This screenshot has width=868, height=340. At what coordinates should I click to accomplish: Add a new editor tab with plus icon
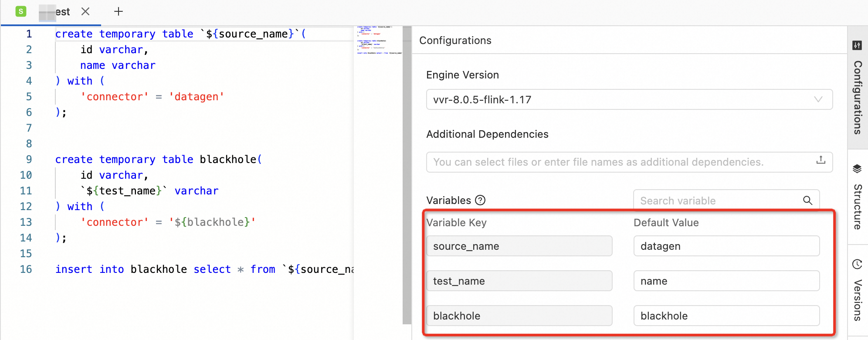pyautogui.click(x=119, y=12)
